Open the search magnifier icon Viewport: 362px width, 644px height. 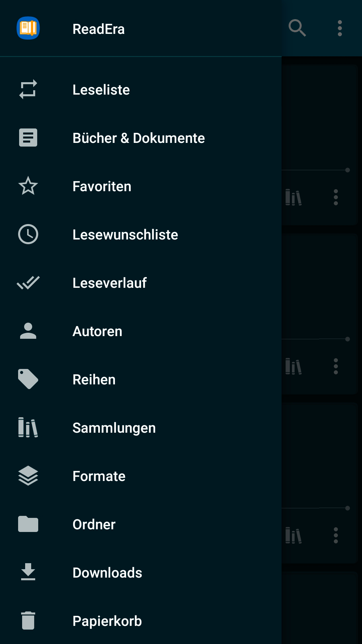(297, 28)
